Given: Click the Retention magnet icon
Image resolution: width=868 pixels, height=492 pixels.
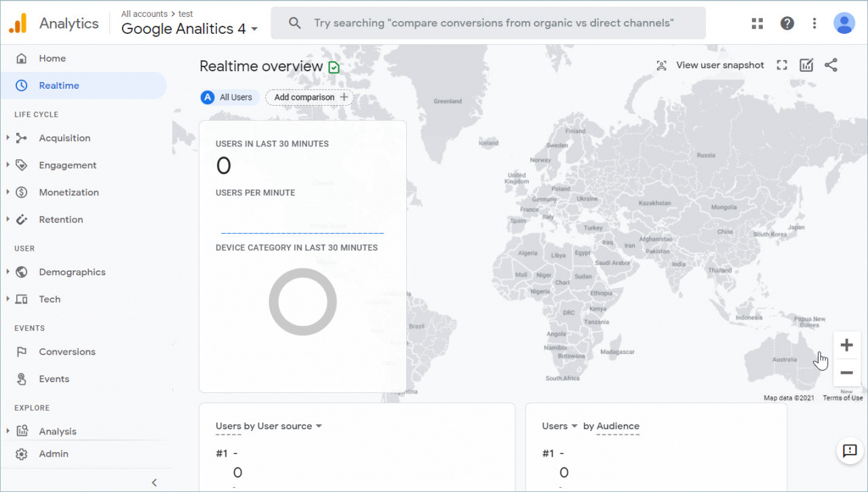Looking at the screenshot, I should coord(22,220).
